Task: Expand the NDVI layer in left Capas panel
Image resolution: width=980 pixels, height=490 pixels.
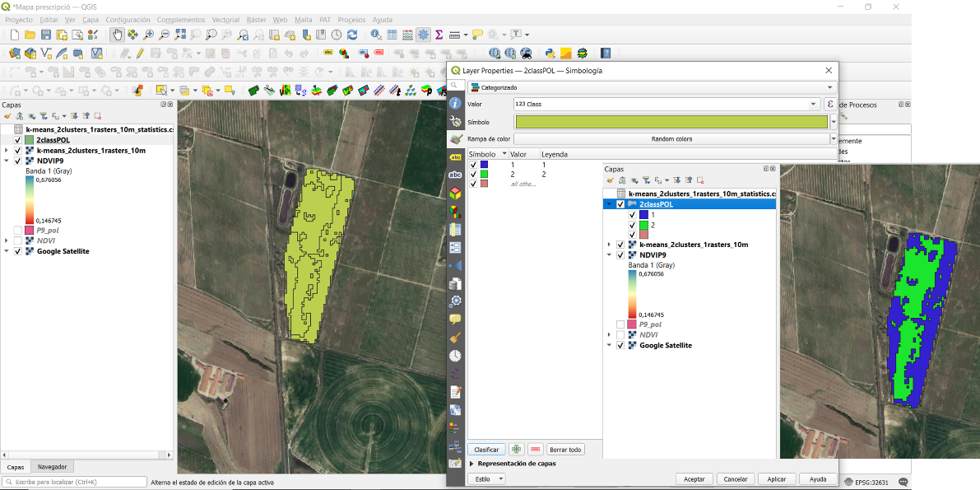Action: [x=7, y=240]
